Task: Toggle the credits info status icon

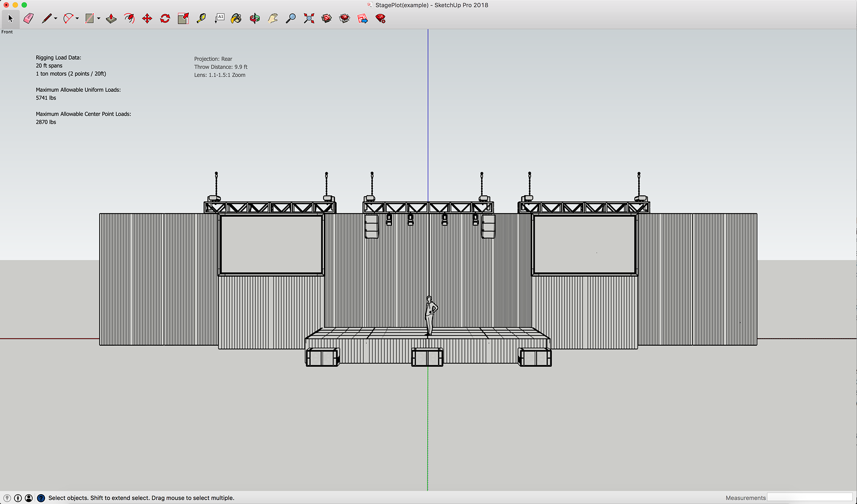Action: tap(18, 498)
